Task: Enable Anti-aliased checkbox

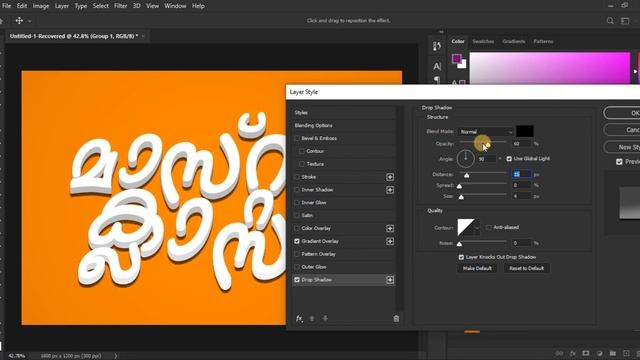Action: pyautogui.click(x=489, y=227)
